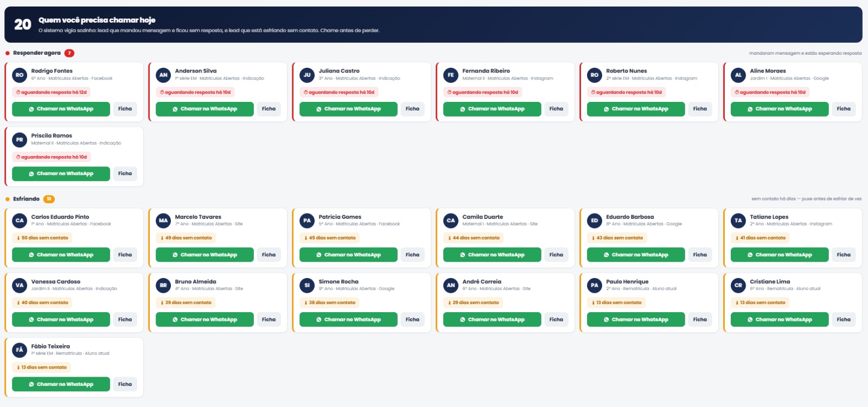Viewport: 868px width, 407px height.
Task: Call Priscila Ramos on WhatsApp
Action: click(x=61, y=173)
